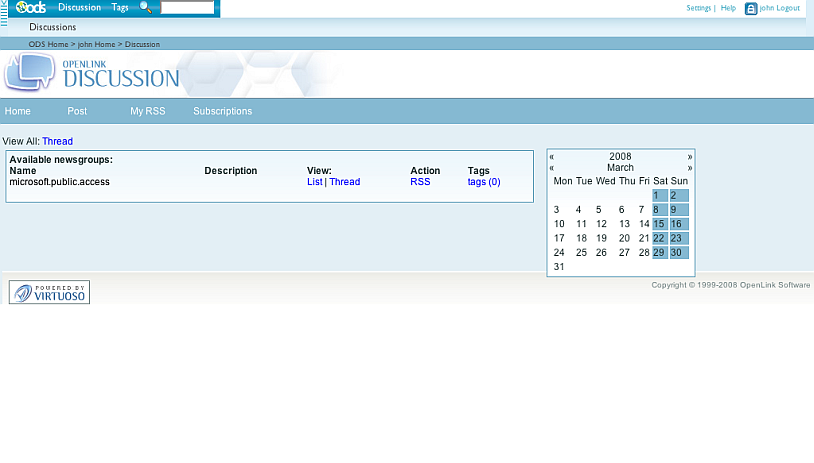Click inside the top search text field
Viewport: 814px width, 463px height.
click(x=187, y=8)
